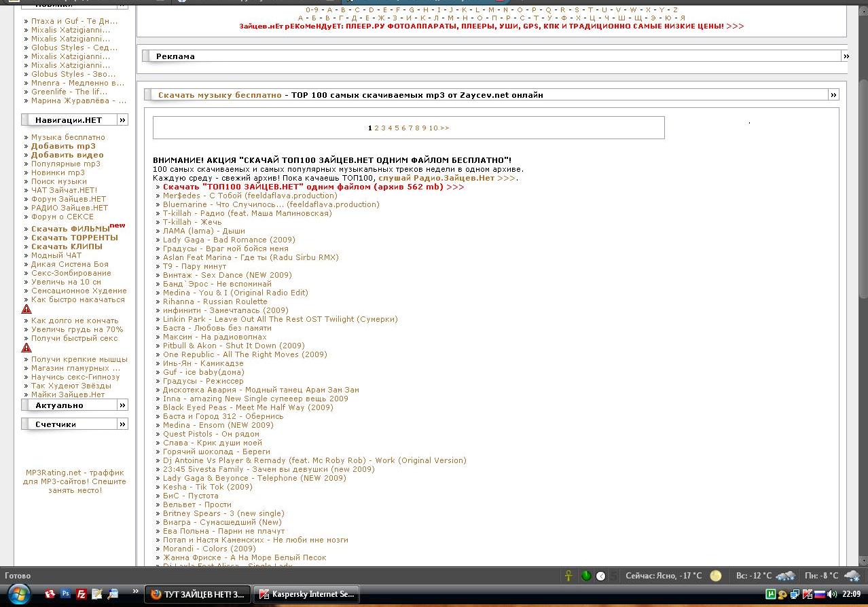
Task: Click the green µTorrent tray icon
Action: [x=771, y=594]
